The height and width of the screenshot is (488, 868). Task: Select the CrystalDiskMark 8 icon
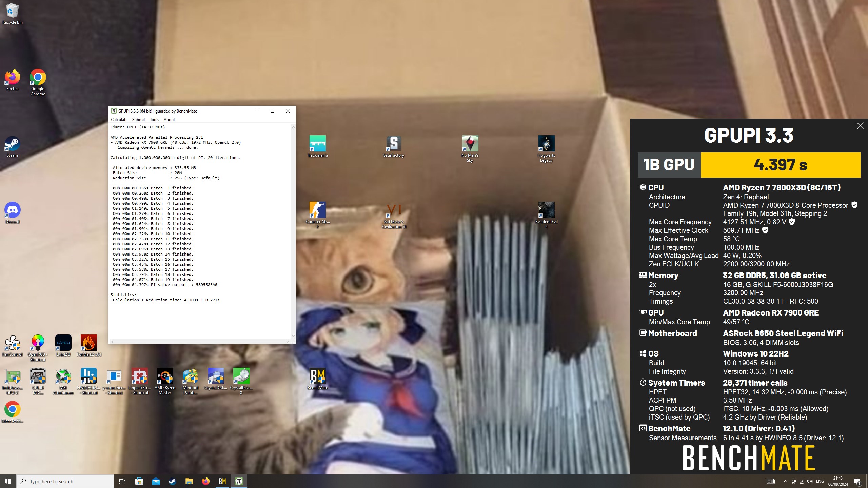click(x=241, y=382)
